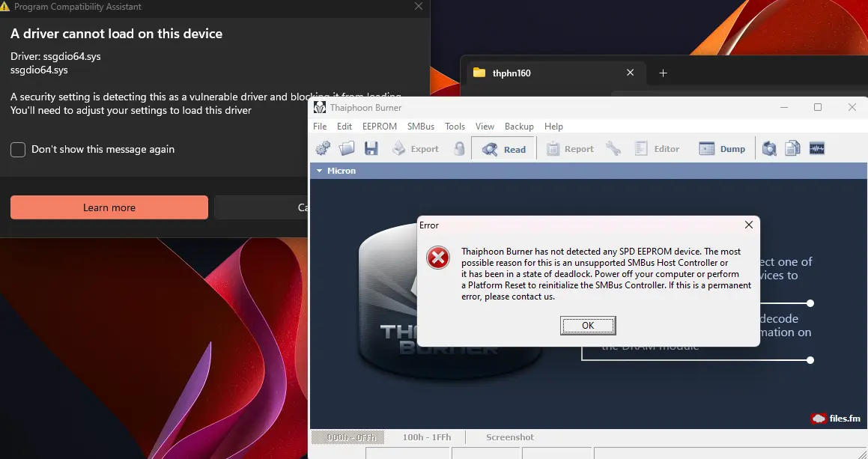The image size is (868, 459).
Task: Click the "Driver: ssgdio64.sys" text
Action: pyautogui.click(x=55, y=56)
